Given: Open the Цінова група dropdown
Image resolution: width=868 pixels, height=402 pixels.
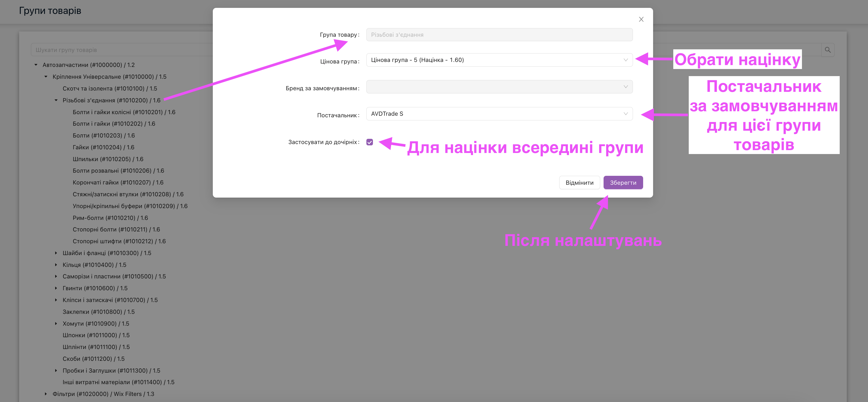Looking at the screenshot, I should [x=499, y=60].
